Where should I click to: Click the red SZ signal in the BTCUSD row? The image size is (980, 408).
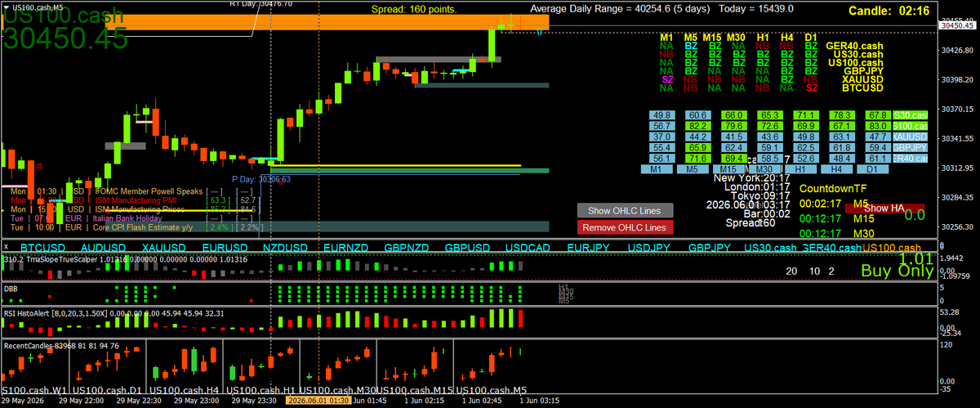[811, 87]
